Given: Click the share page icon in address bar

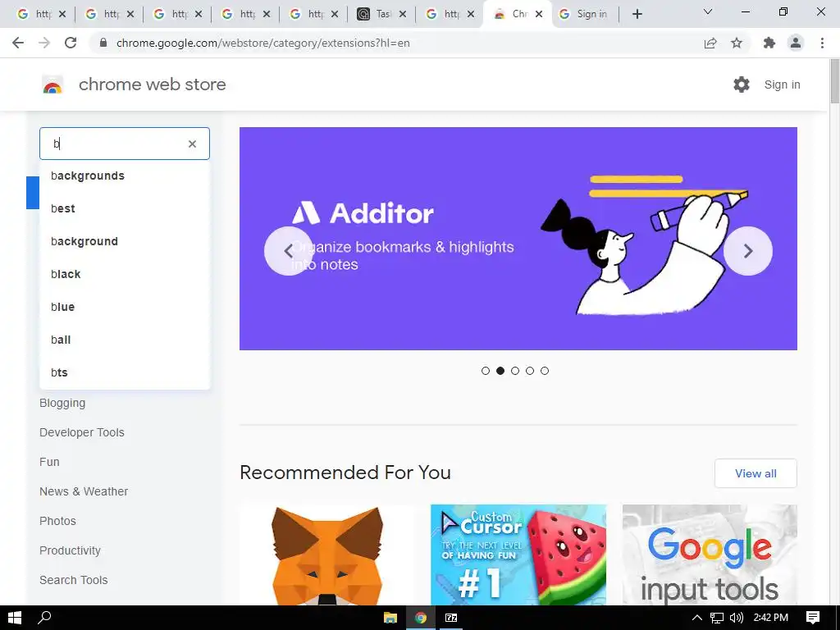Looking at the screenshot, I should [710, 43].
